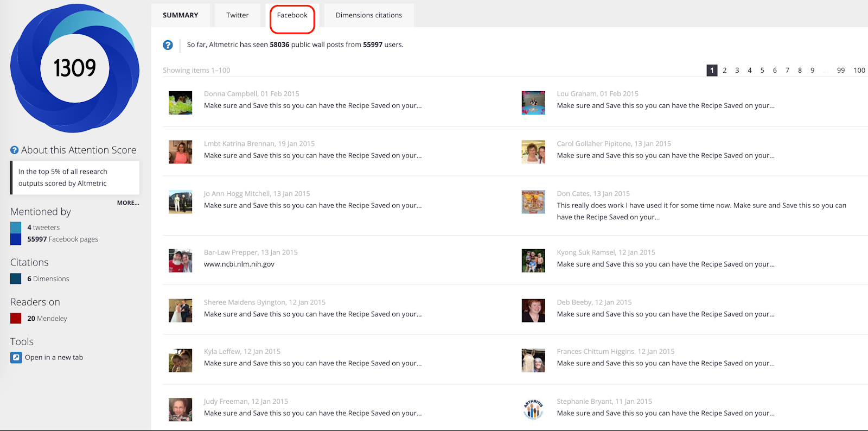
Task: Click the 55997 Facebook pages entry
Action: coord(62,239)
